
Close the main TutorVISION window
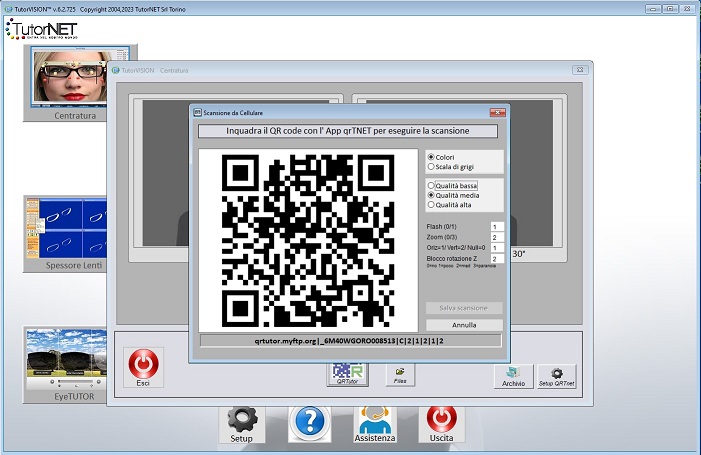click(x=687, y=8)
